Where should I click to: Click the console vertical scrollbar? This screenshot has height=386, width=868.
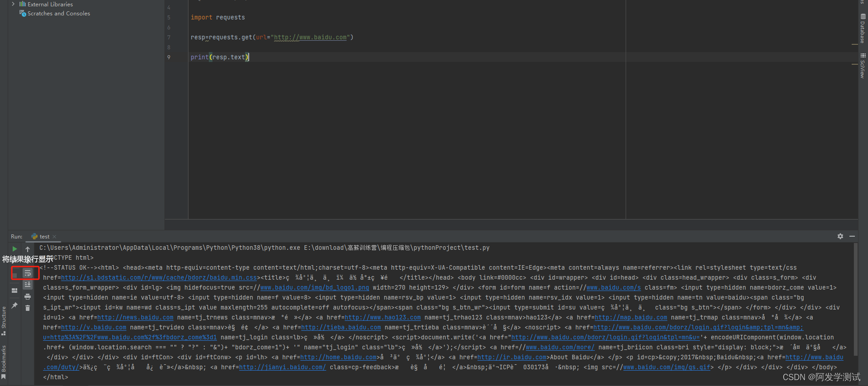click(855, 299)
